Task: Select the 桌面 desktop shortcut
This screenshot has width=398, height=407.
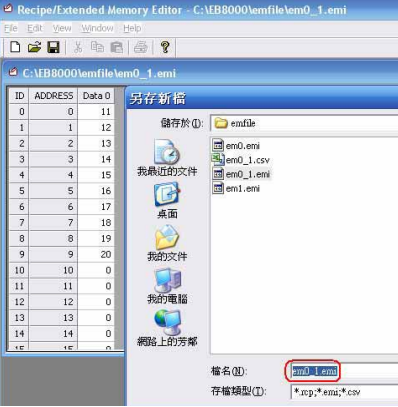Action: pos(167,200)
